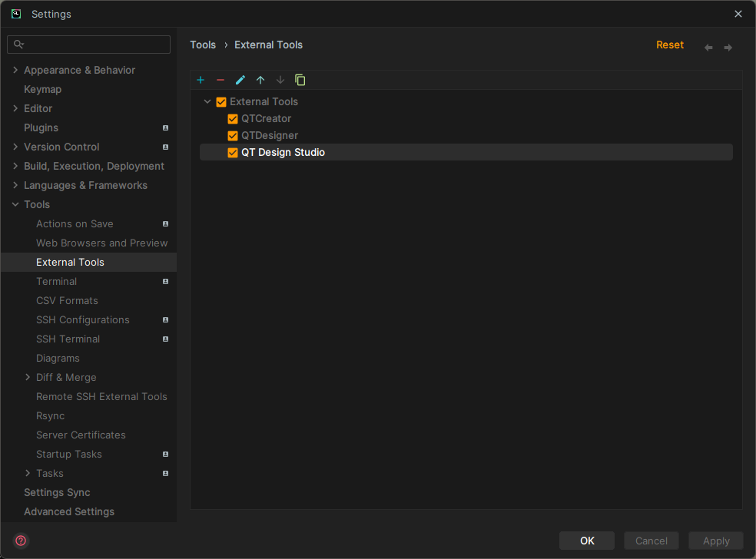Screen dimensions: 756x559
Task: Move selected tool up with arrow icon
Action: (260, 80)
